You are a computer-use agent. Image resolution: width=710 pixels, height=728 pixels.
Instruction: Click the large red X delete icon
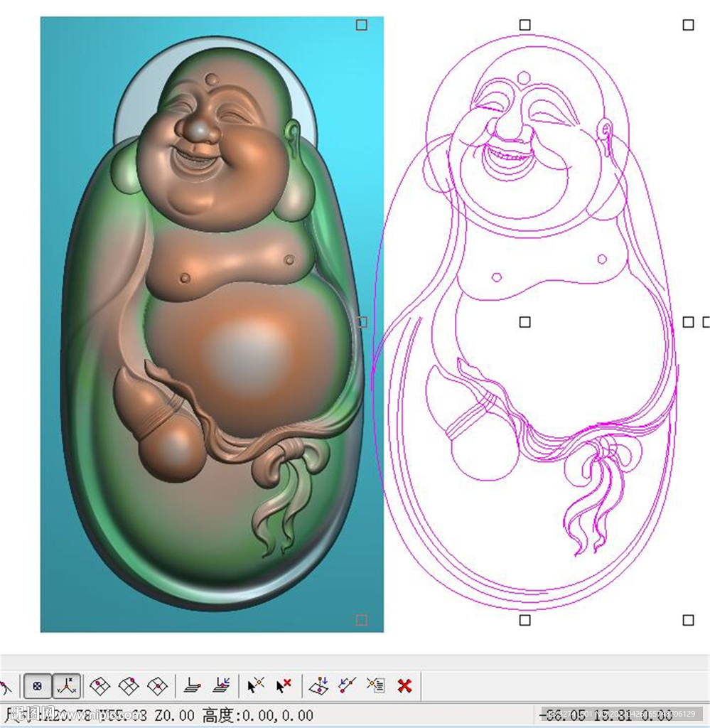coord(404,687)
